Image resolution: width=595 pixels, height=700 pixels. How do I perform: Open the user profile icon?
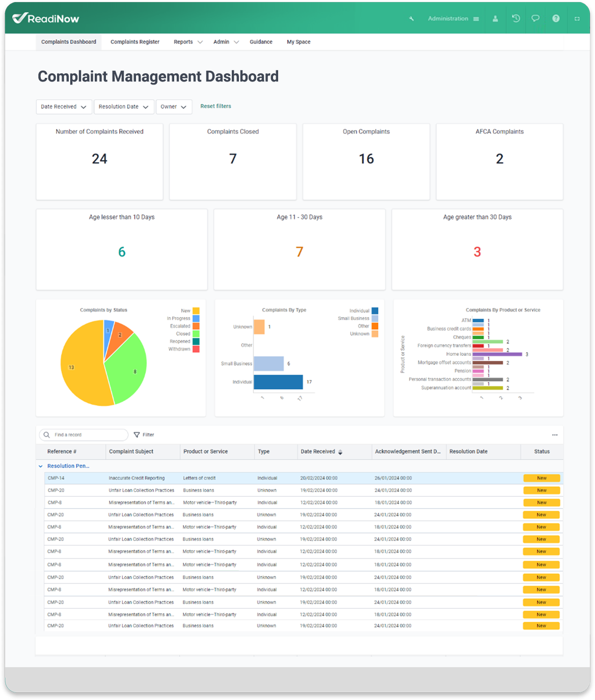(x=495, y=18)
